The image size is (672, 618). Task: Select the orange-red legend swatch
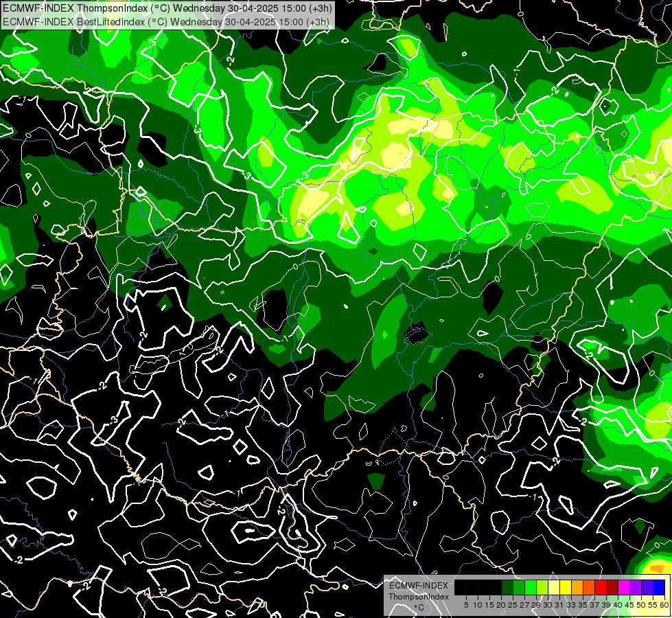589,587
